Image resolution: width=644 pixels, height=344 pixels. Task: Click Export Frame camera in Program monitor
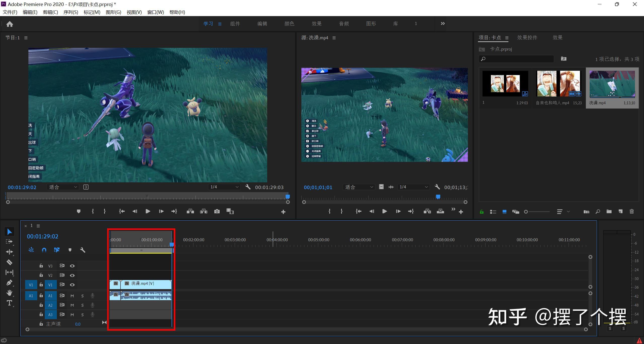[x=217, y=211]
